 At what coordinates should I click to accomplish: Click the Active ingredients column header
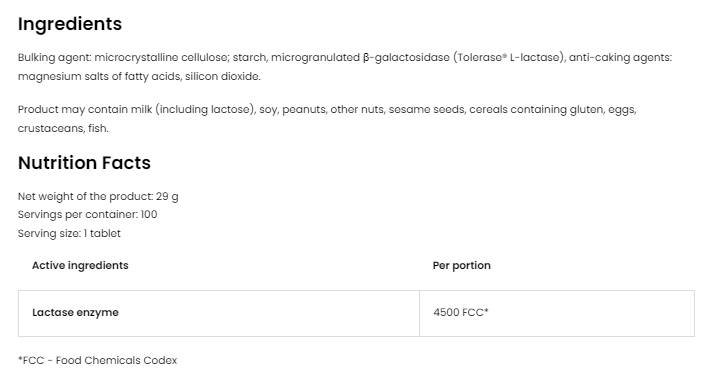(80, 266)
